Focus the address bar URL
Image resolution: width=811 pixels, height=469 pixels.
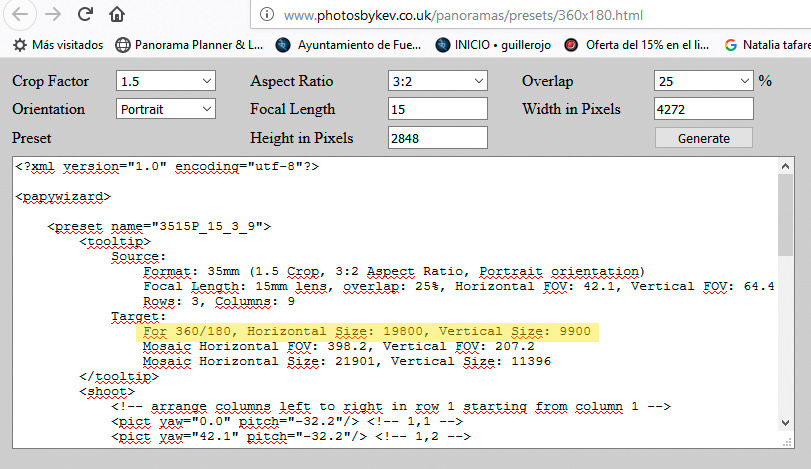(x=463, y=16)
